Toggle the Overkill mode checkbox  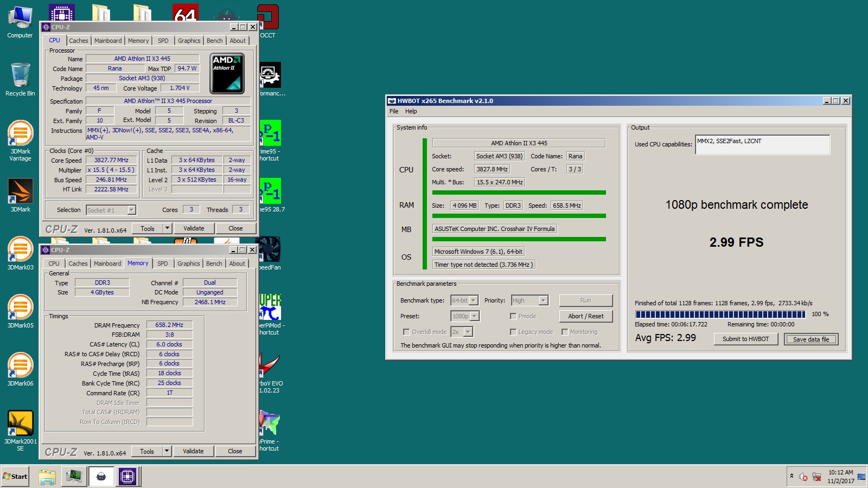[406, 332]
